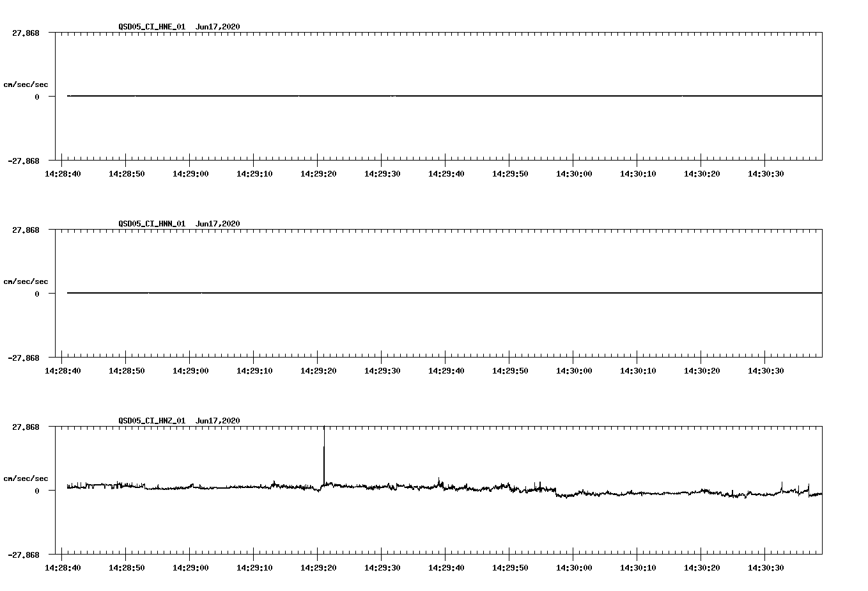Click the 0 axis label on the HNE plot
This screenshot has width=868, height=591.
pos(37,97)
